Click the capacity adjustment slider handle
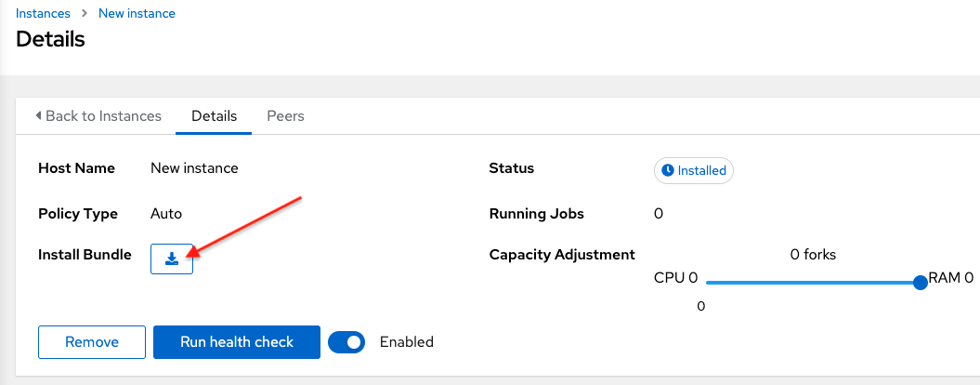The height and width of the screenshot is (385, 980). point(920,282)
